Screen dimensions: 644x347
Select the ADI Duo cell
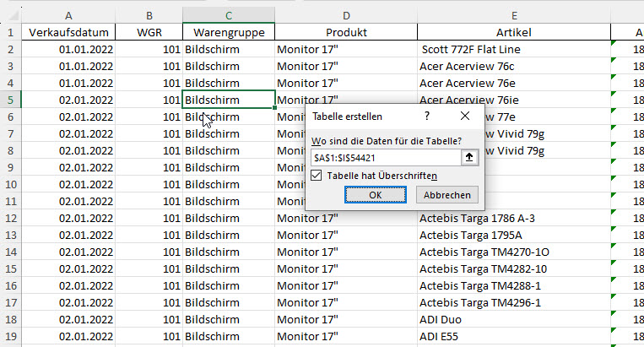513,319
